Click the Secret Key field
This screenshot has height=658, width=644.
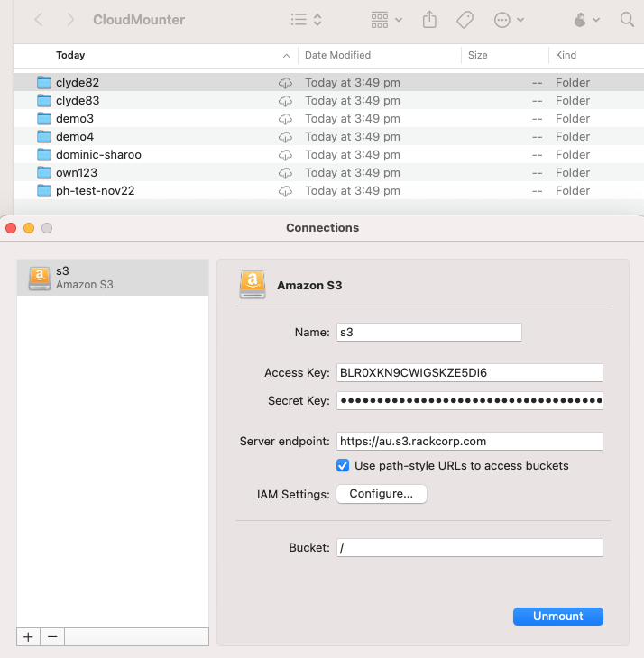469,401
